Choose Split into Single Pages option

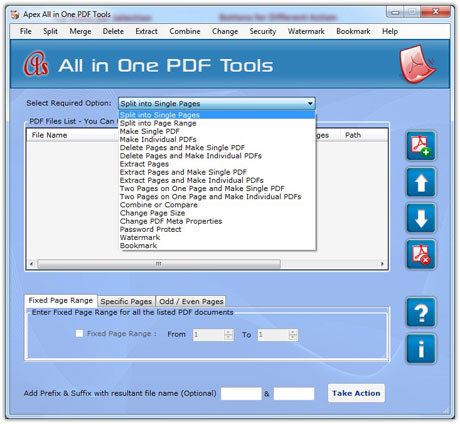coord(217,115)
